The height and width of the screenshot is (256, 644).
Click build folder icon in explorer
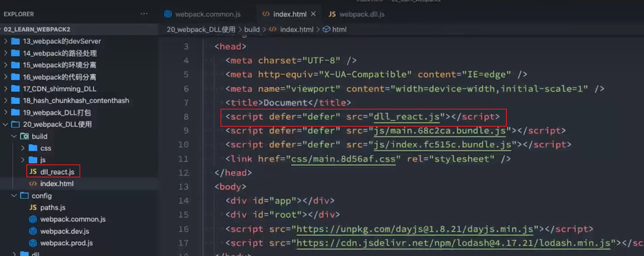tap(24, 136)
